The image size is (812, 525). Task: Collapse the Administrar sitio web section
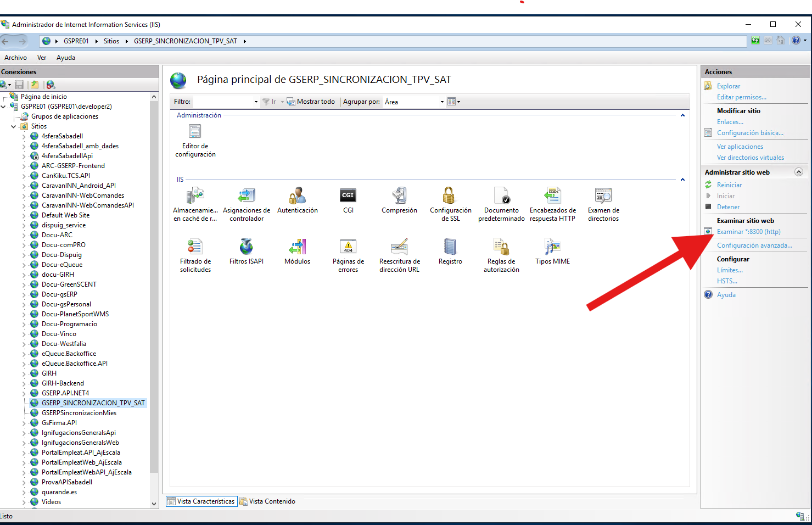pyautogui.click(x=798, y=172)
